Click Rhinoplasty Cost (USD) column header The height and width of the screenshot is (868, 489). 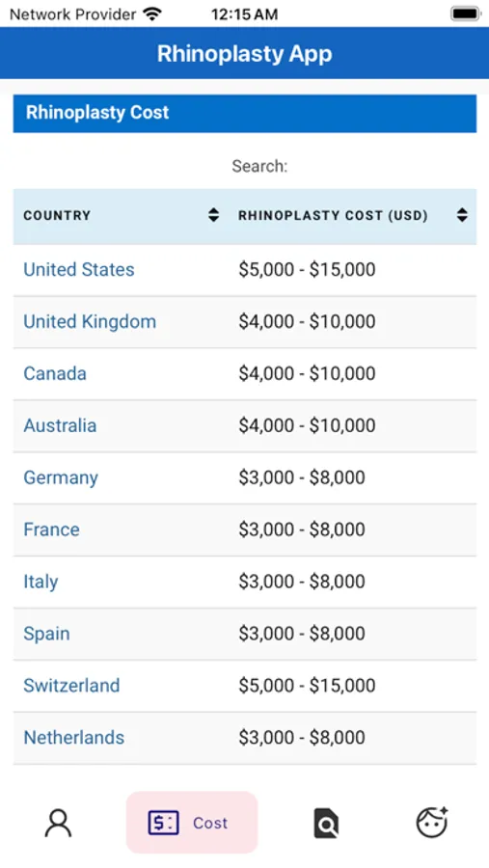333,215
